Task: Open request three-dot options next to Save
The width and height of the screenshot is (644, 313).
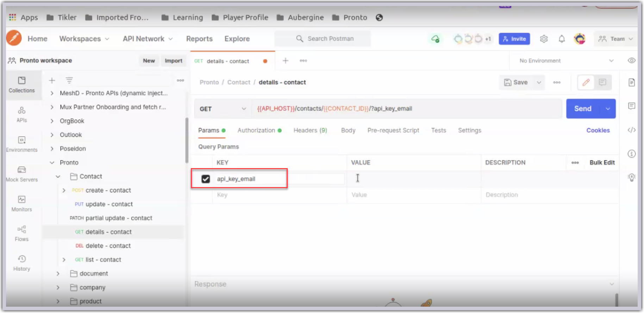Action: (x=557, y=82)
